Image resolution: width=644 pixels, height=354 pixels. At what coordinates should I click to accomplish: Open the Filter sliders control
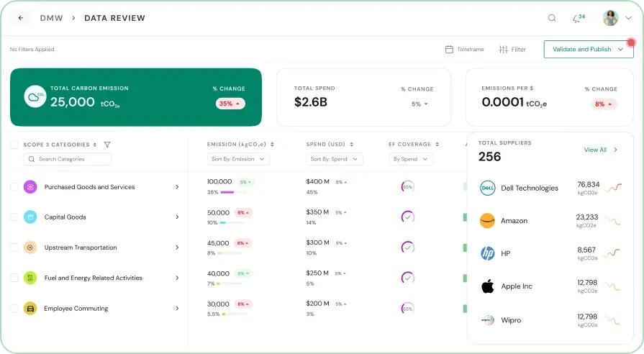click(512, 49)
